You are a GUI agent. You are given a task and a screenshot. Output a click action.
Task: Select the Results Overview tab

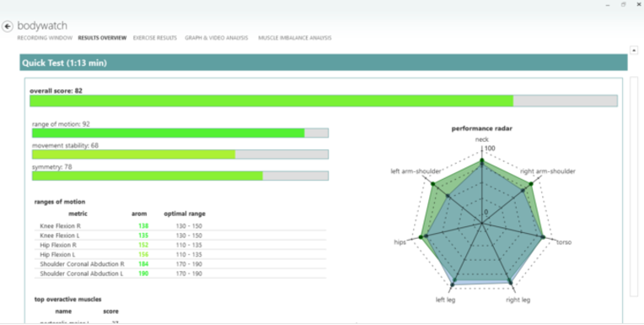(102, 38)
